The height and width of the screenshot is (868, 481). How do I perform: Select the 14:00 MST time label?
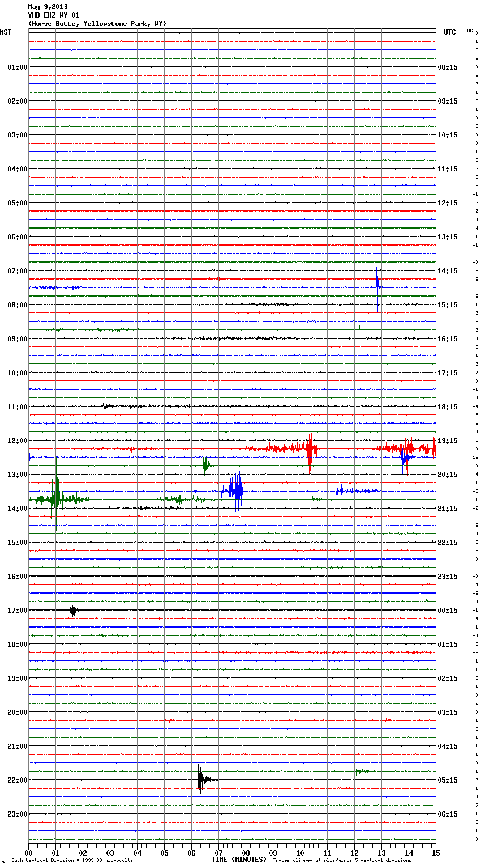point(18,509)
